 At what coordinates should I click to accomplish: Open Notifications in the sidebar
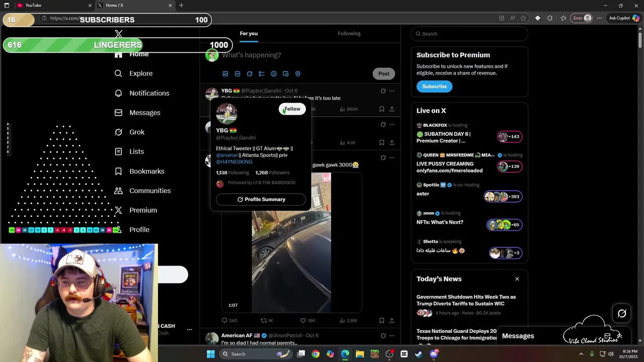point(142,93)
